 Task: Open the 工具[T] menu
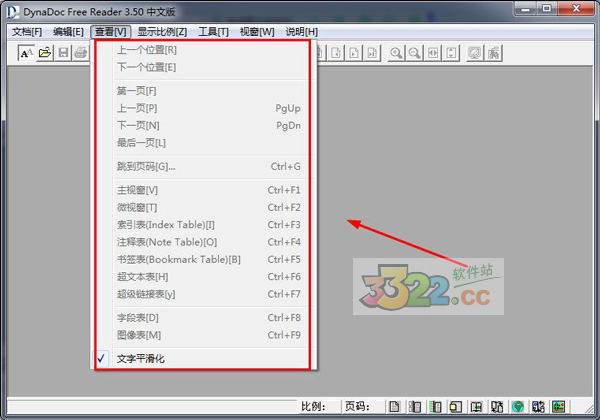point(213,32)
